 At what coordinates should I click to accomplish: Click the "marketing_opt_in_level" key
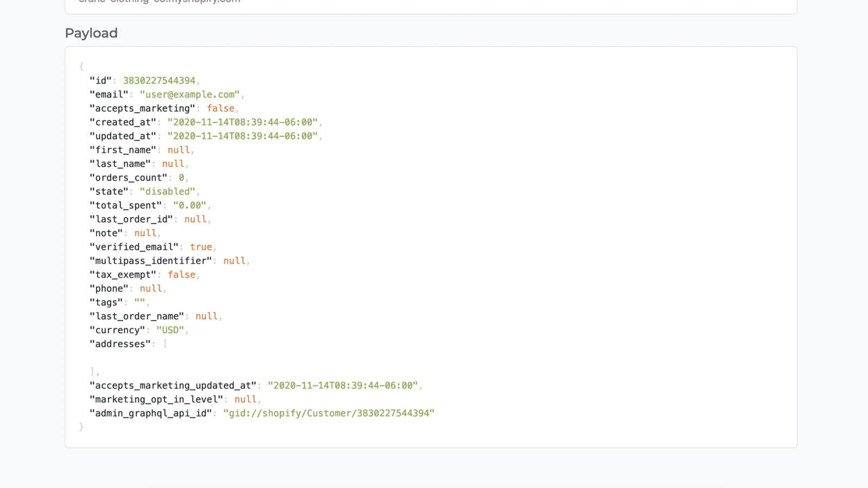(x=156, y=399)
